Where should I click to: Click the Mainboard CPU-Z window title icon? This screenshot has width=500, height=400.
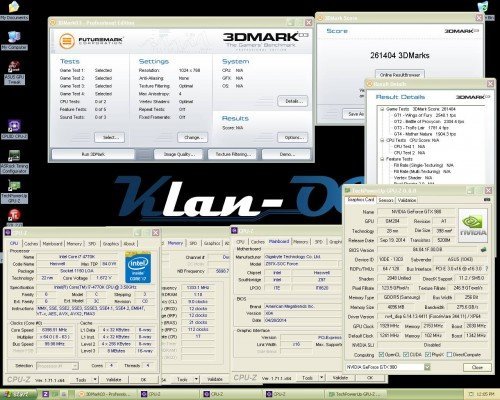point(235,231)
